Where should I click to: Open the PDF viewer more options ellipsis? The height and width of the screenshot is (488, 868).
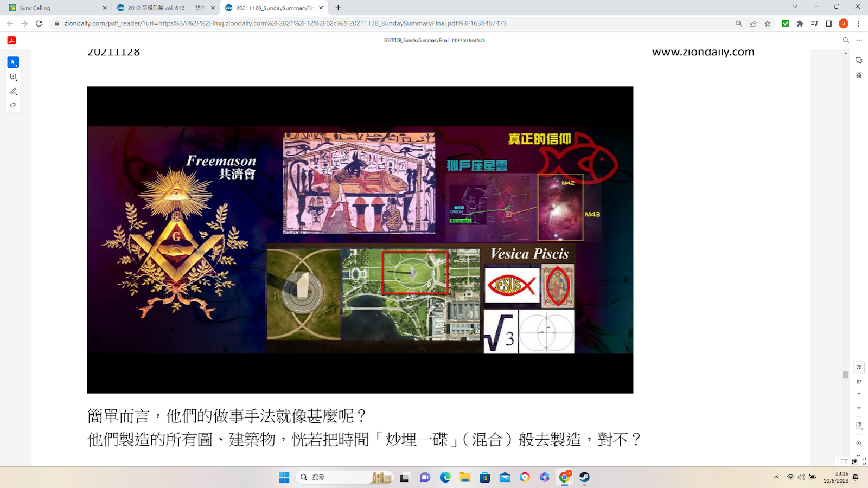point(859,40)
